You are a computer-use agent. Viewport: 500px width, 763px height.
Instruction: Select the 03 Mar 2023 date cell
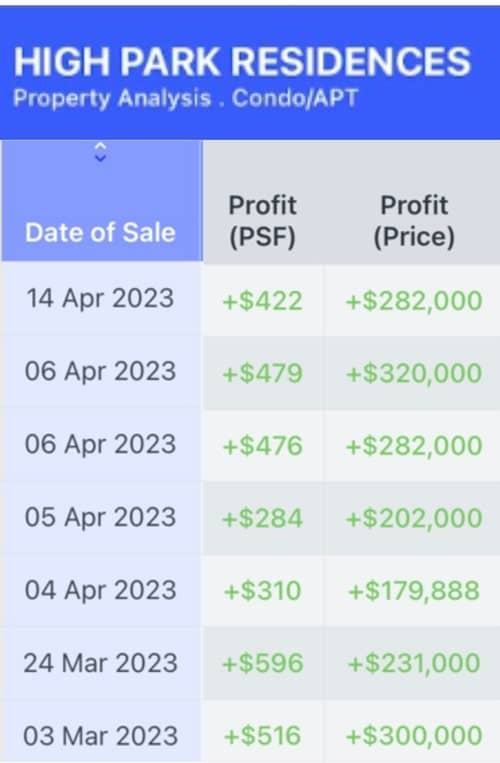coord(100,736)
